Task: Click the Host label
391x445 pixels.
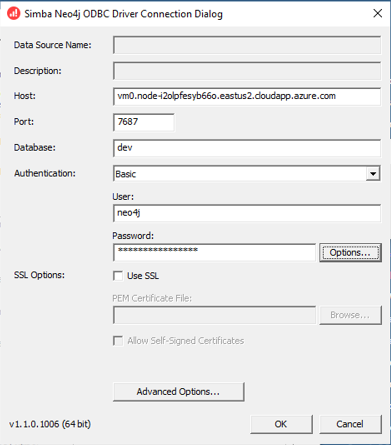Action: coord(25,96)
